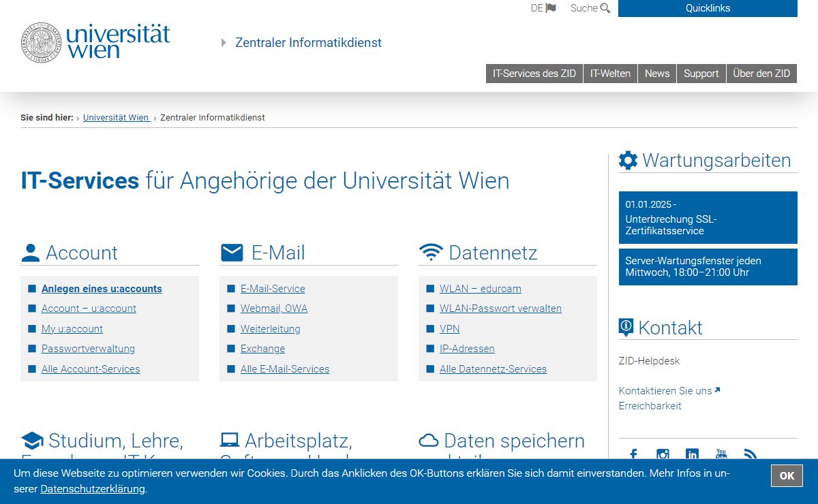Screen dimensions: 818x504
Task: Click the cloud icon by Daten speichern
Action: pyautogui.click(x=429, y=441)
